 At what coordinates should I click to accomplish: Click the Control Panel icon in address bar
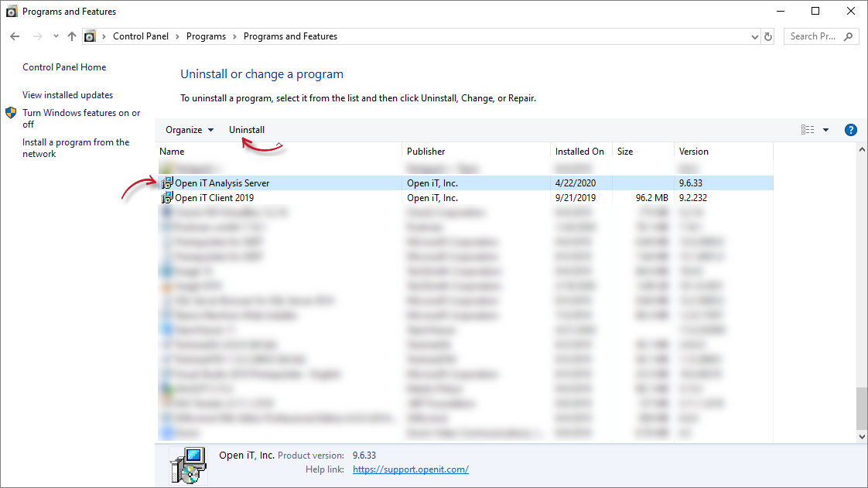[x=90, y=36]
